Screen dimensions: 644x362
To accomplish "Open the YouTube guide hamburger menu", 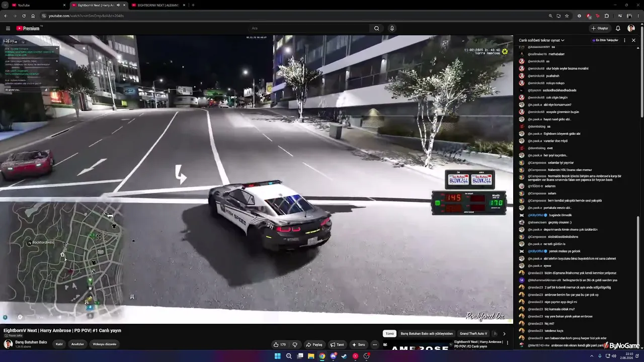I will pyautogui.click(x=8, y=28).
